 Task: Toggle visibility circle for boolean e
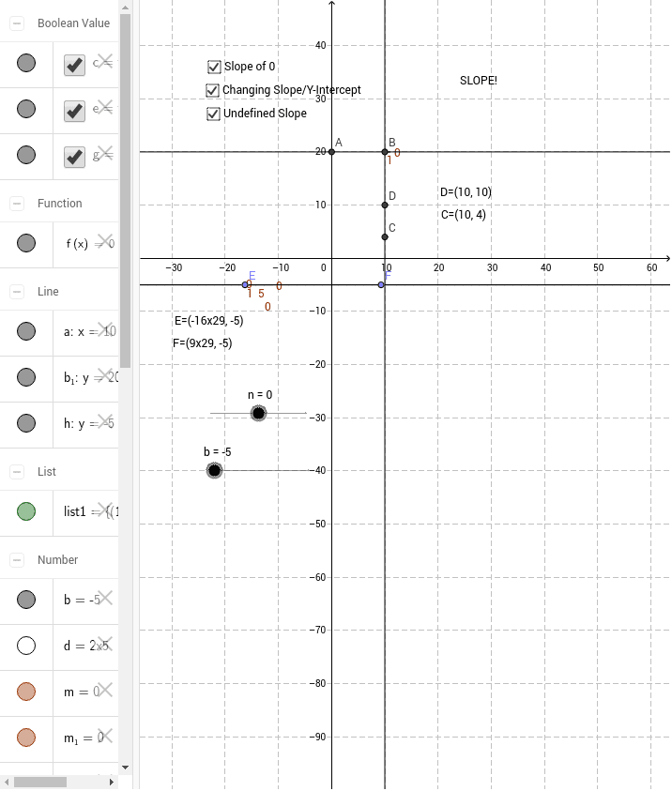(x=26, y=109)
